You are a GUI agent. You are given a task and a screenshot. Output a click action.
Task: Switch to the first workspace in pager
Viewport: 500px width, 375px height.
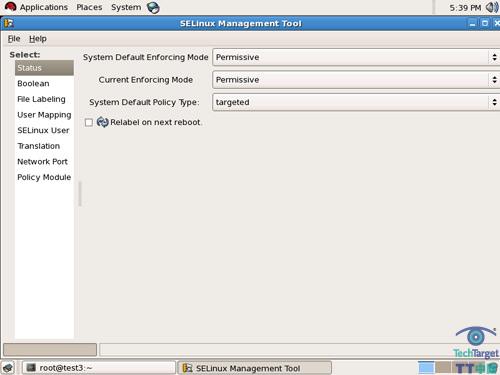pyautogui.click(x=426, y=368)
